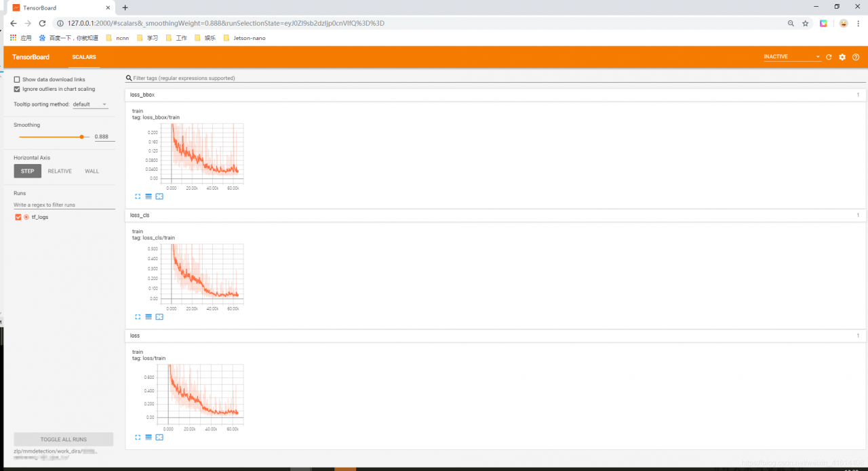Toggle y-axis log scale for loss_bbox chart
This screenshot has height=471, width=868.
149,197
